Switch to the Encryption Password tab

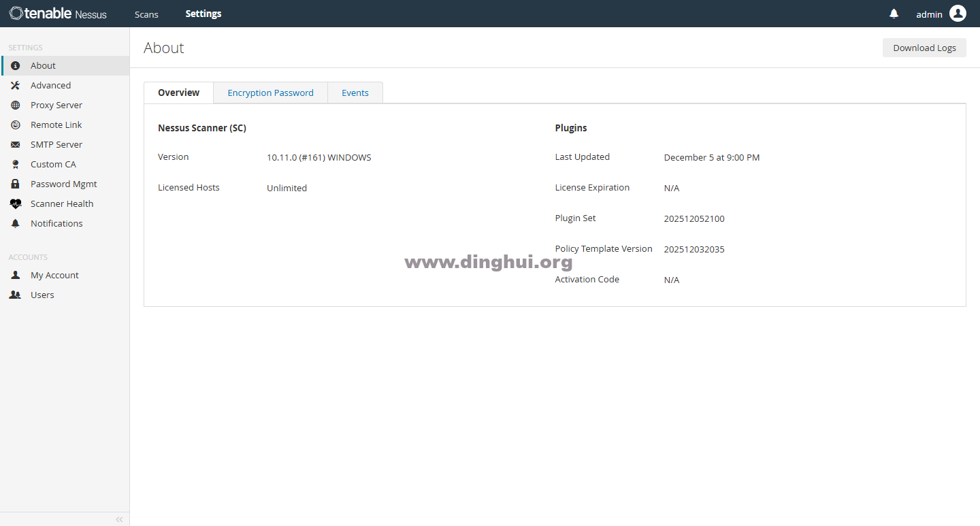coord(270,93)
